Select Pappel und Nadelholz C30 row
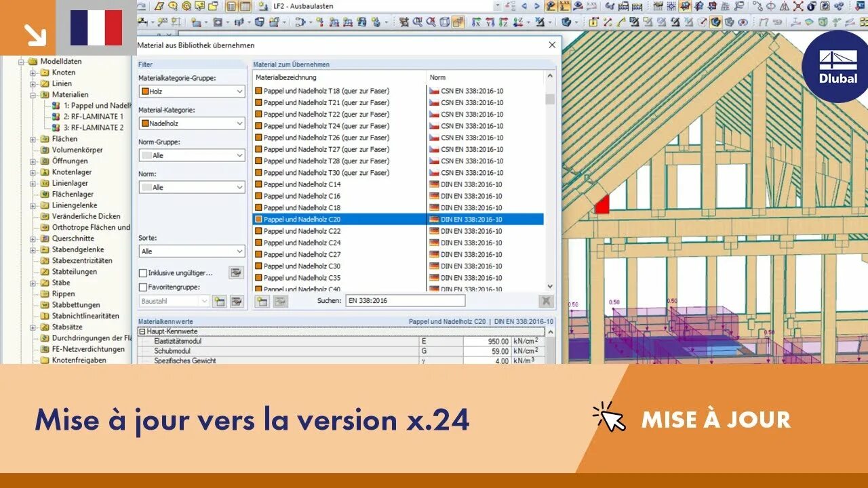The width and height of the screenshot is (868, 488). pos(398,266)
